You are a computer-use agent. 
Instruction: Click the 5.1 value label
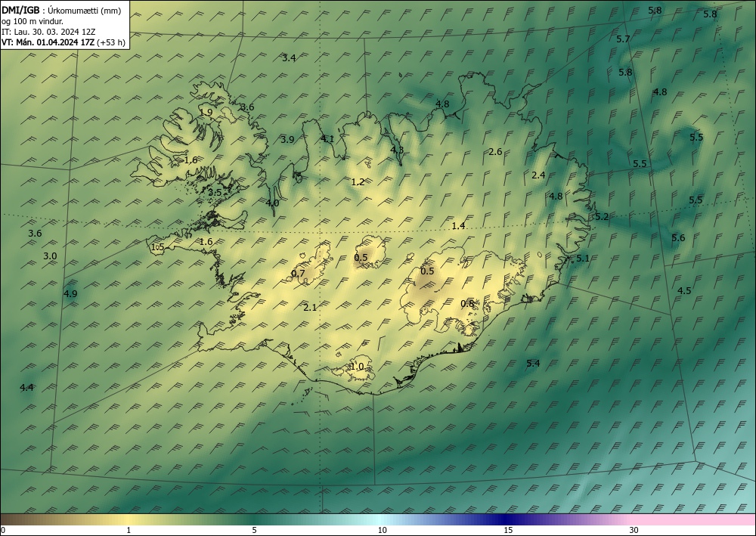(x=582, y=259)
